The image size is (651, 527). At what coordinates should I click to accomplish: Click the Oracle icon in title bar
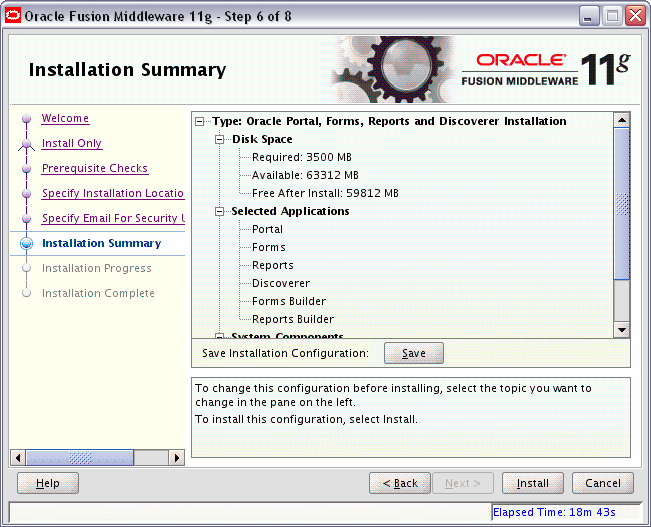click(x=13, y=16)
